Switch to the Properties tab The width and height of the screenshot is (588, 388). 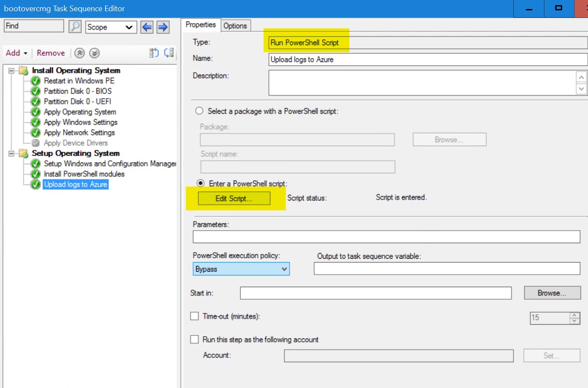point(201,25)
